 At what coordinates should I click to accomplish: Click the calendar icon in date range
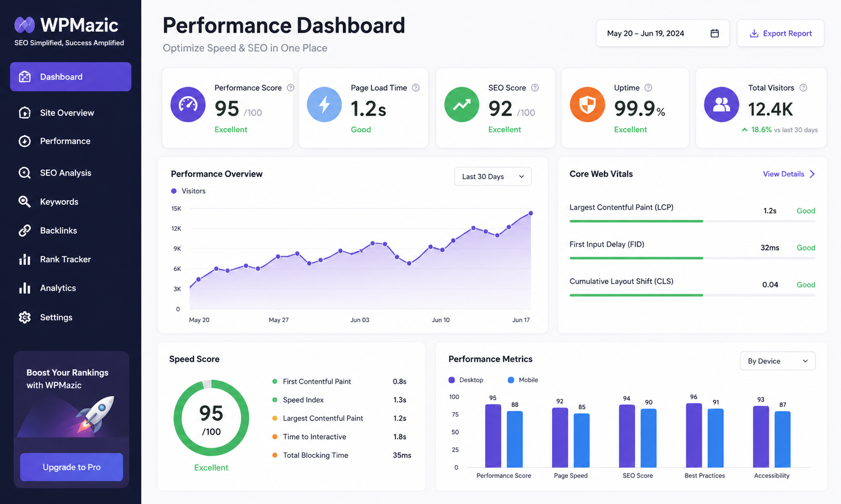pyautogui.click(x=715, y=33)
